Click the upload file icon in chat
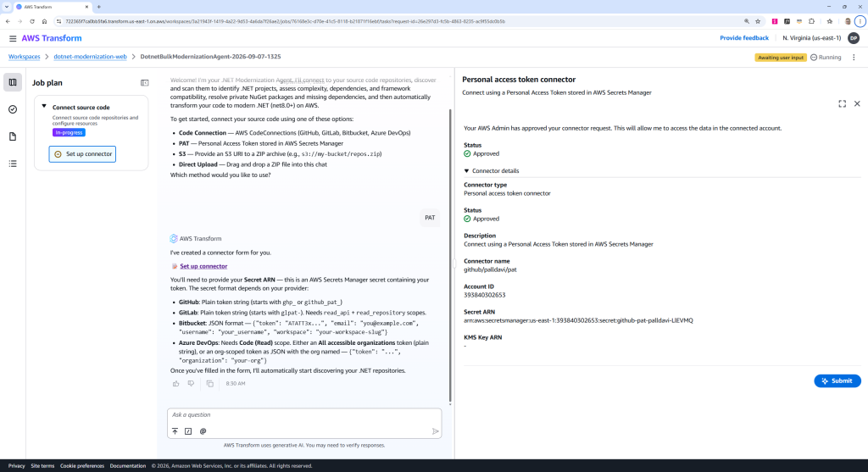The height and width of the screenshot is (472, 868). click(x=175, y=431)
